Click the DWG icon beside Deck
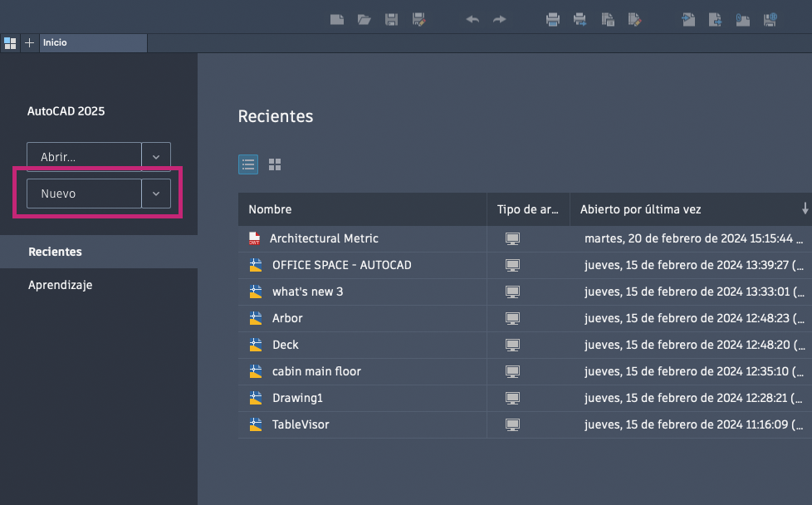Screen dimensions: 812x505 (256, 345)
